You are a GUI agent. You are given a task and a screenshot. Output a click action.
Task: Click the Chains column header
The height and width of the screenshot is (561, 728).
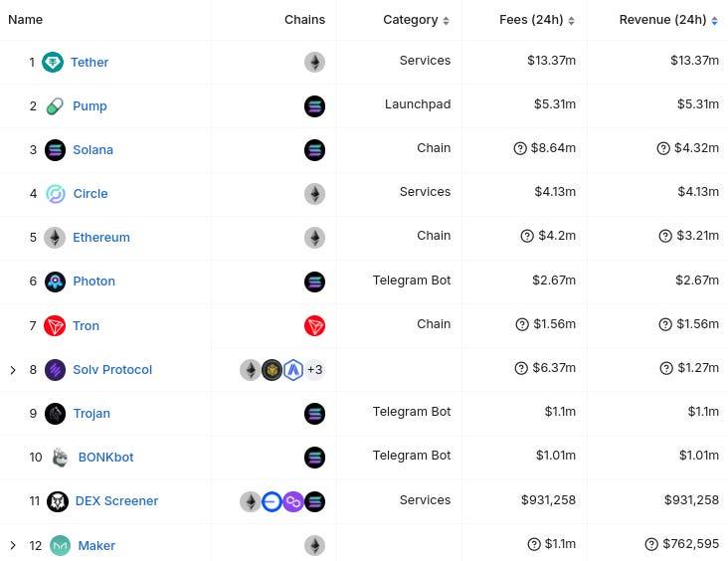(x=304, y=20)
